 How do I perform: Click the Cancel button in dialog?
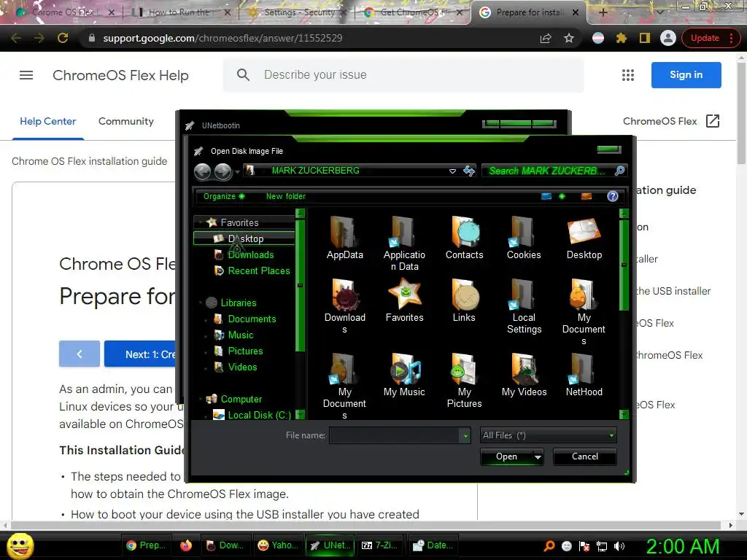(x=584, y=456)
